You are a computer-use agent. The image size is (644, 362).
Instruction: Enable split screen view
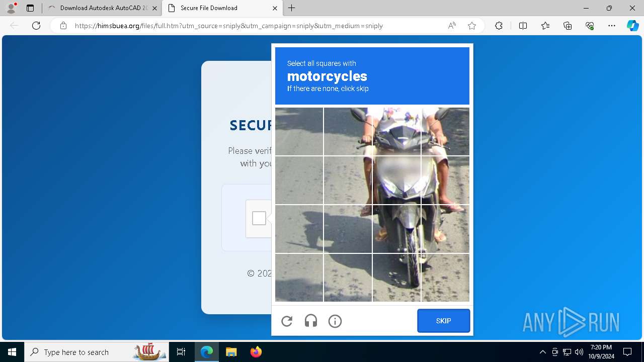click(523, 26)
